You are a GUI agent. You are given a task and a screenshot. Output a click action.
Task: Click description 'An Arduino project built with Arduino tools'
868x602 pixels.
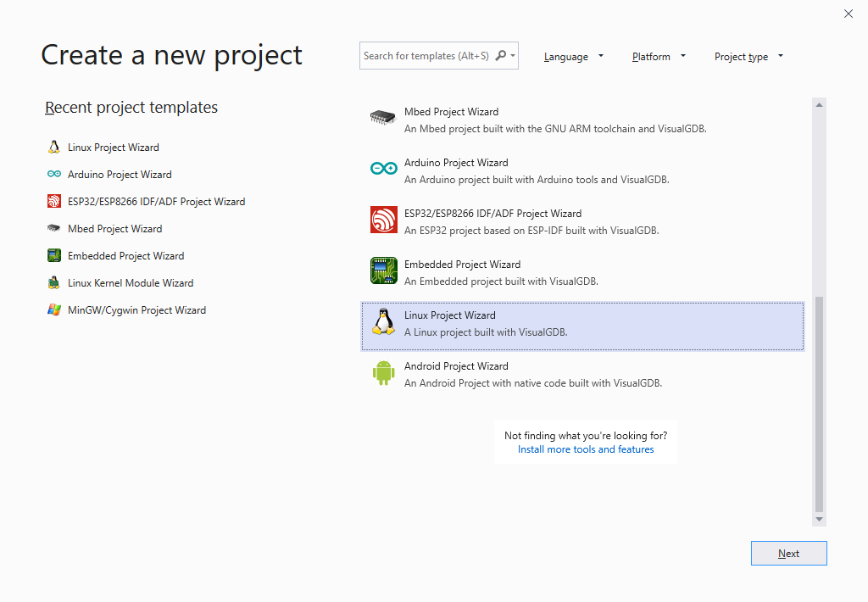[x=537, y=180]
